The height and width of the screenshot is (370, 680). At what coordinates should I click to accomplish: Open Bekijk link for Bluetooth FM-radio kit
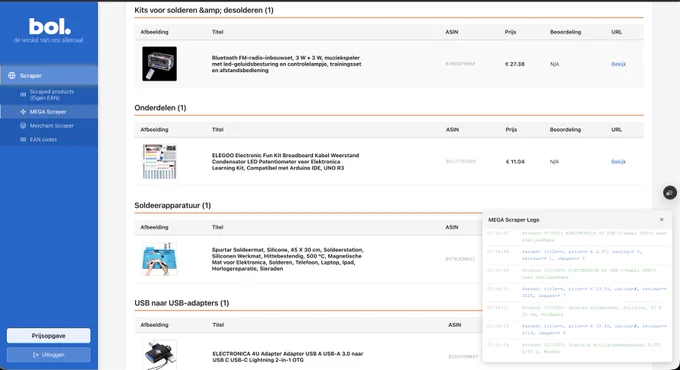click(618, 64)
